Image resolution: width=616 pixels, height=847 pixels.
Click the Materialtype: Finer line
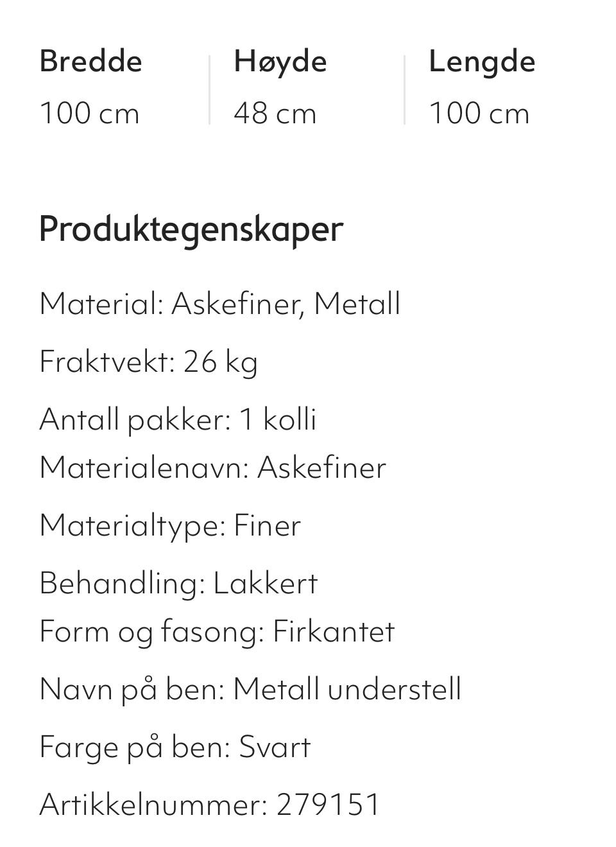pos(170,526)
